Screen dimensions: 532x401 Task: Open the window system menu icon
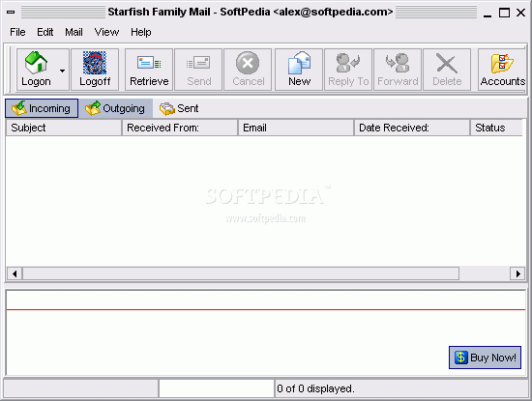point(11,13)
